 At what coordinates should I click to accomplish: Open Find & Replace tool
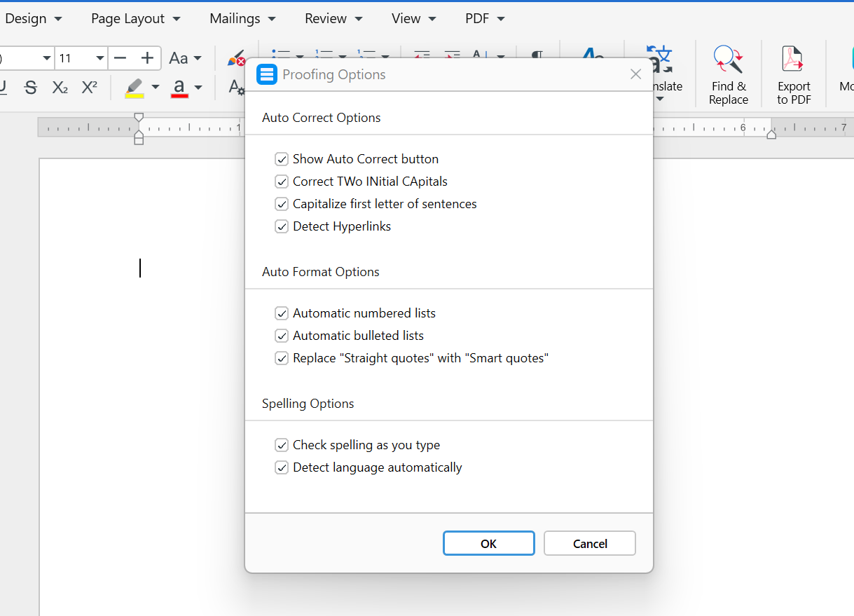pos(729,74)
